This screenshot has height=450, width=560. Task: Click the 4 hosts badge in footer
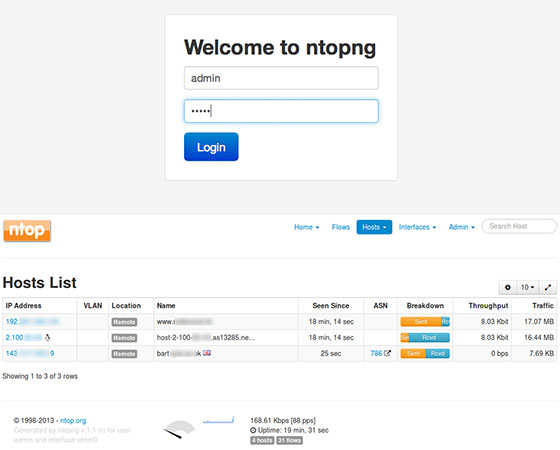click(262, 440)
